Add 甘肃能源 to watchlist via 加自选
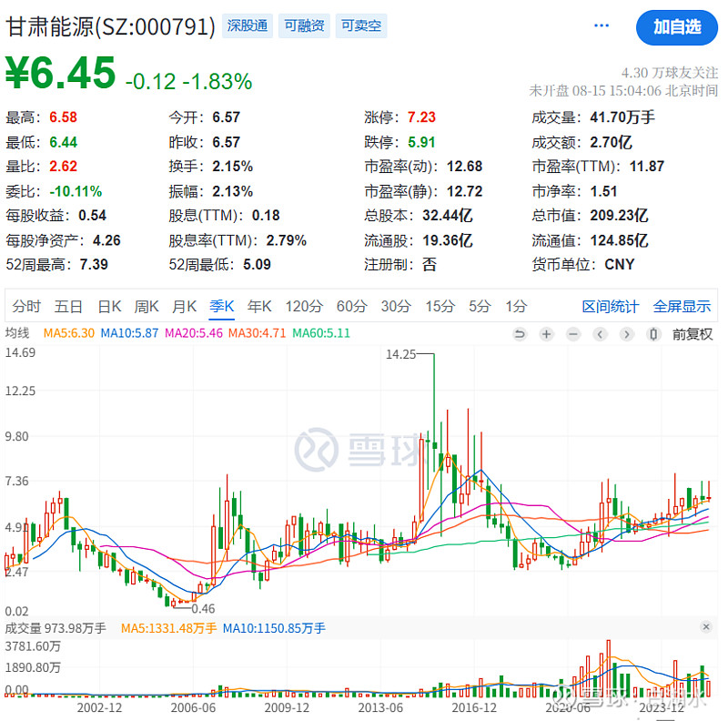This screenshot has width=728, height=721. tap(677, 27)
